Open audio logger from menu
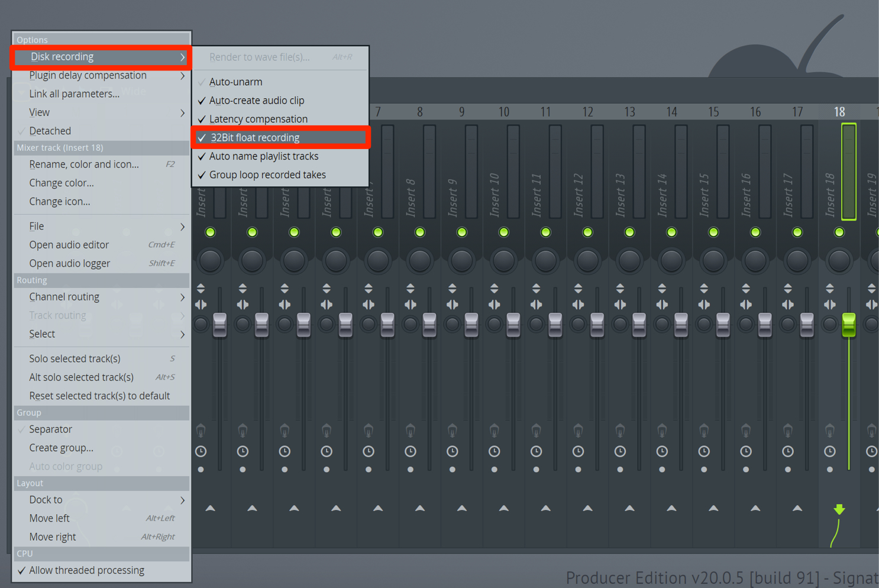This screenshot has height=588, width=879. pos(101,263)
